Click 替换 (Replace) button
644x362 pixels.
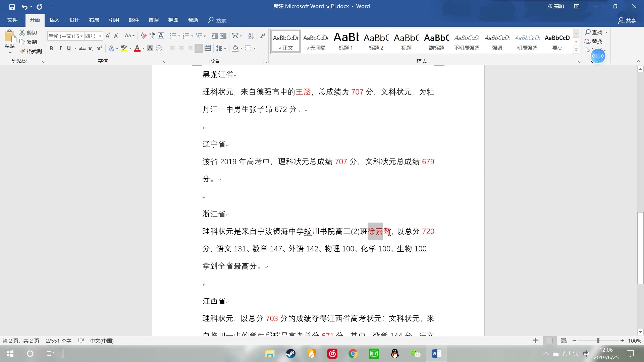click(x=593, y=41)
